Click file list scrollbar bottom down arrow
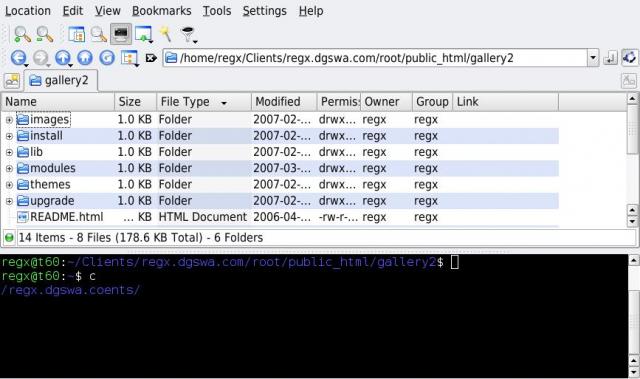This screenshot has width=640, height=379. (x=632, y=222)
